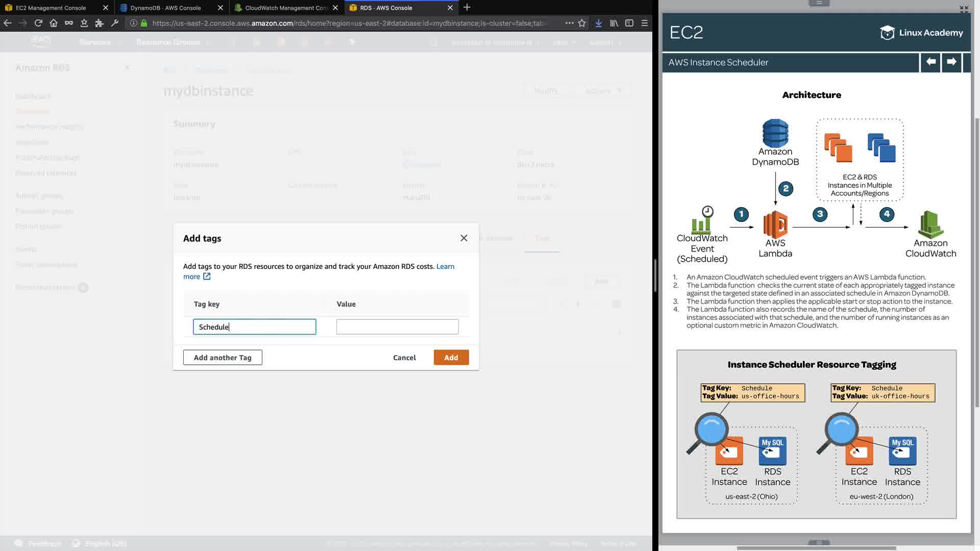
Task: Go to previous slide arrow
Action: point(930,62)
